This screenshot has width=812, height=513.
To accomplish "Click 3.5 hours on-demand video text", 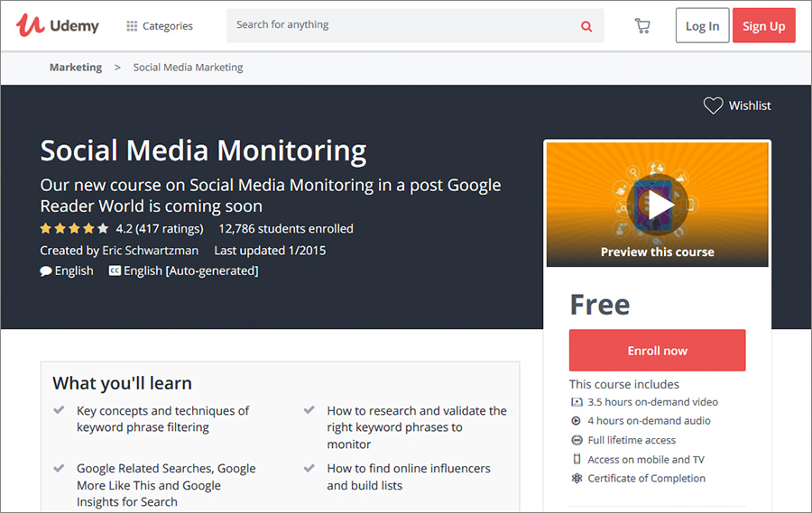I will [x=652, y=402].
